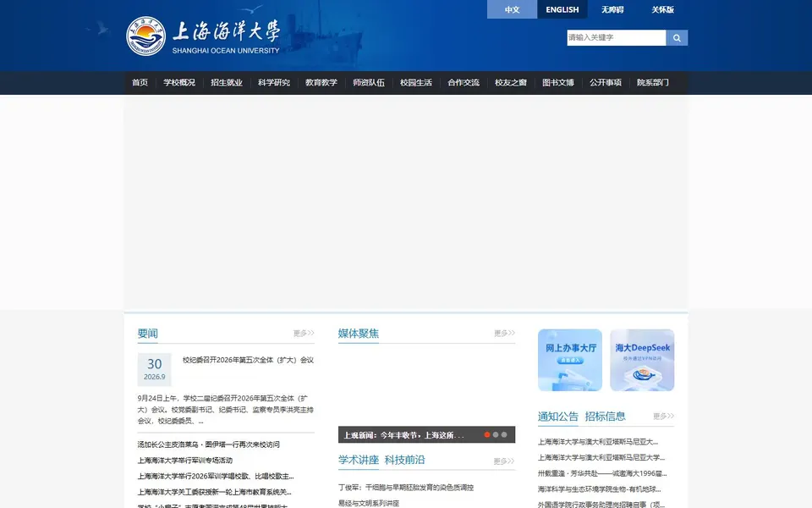
Task: Open the 网上办事大厅 service card
Action: click(x=569, y=360)
